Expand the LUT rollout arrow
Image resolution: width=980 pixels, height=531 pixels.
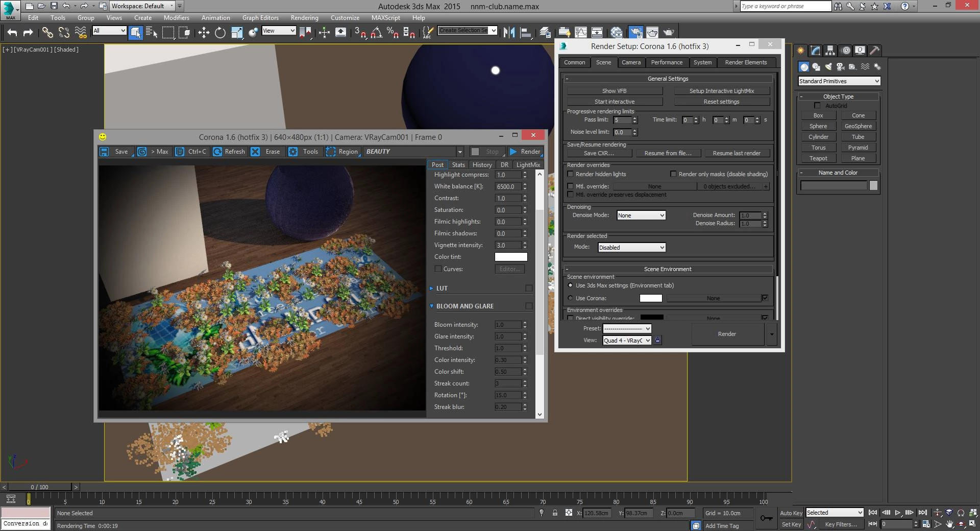click(431, 288)
